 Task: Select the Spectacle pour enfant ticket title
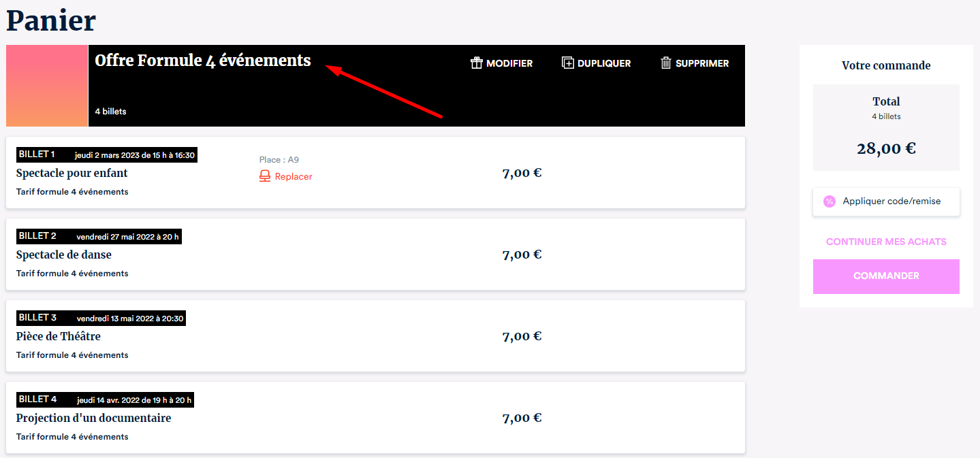click(72, 173)
